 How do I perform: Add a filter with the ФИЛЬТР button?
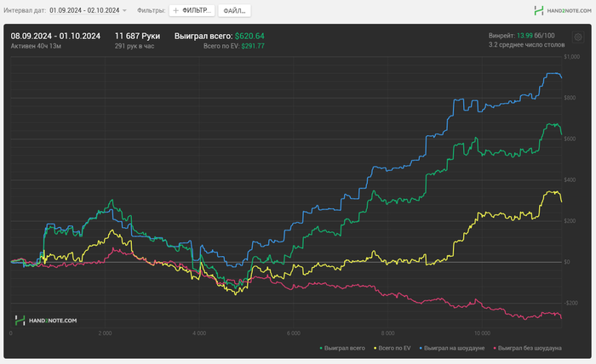[192, 10]
